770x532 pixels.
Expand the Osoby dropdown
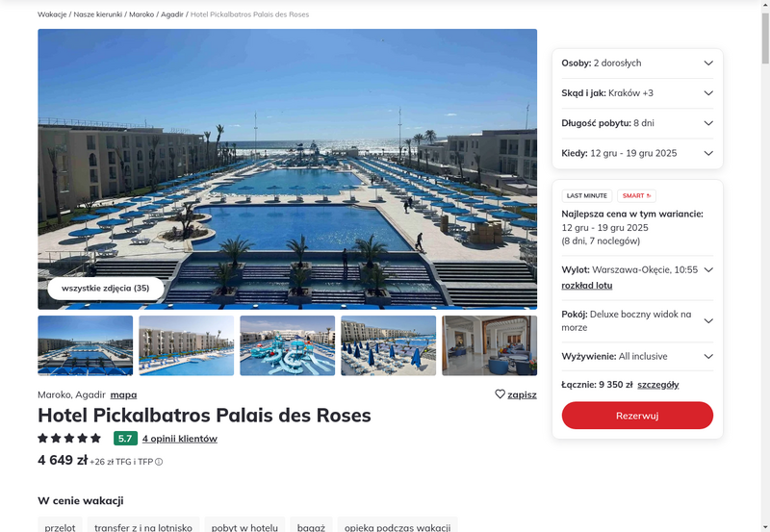pos(637,63)
